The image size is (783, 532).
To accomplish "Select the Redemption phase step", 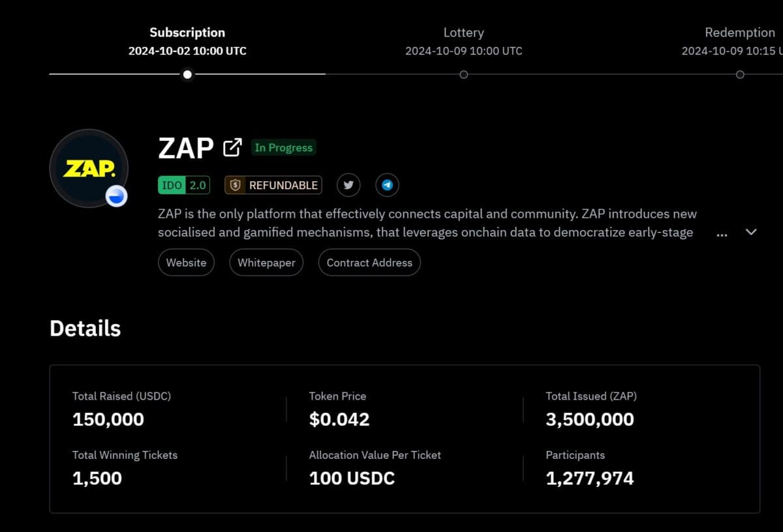I will pos(739,33).
